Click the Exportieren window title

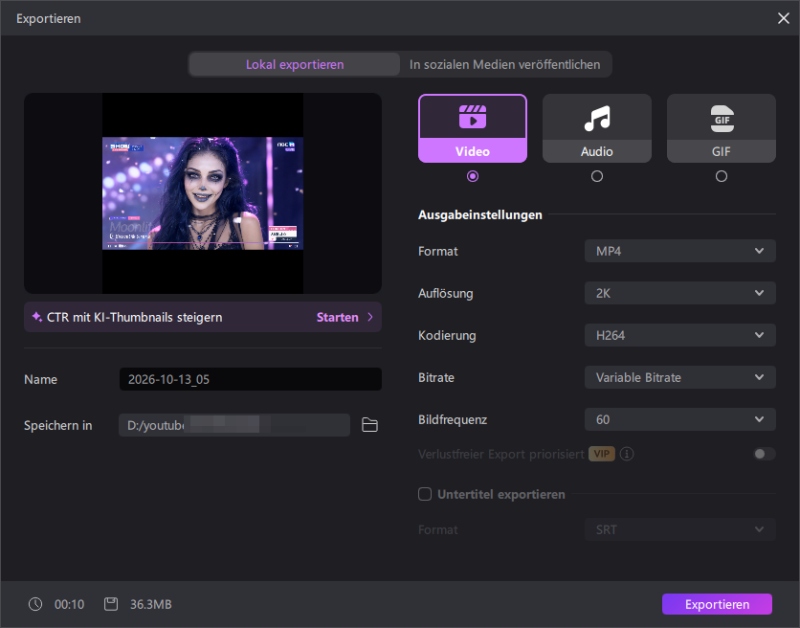[48, 18]
